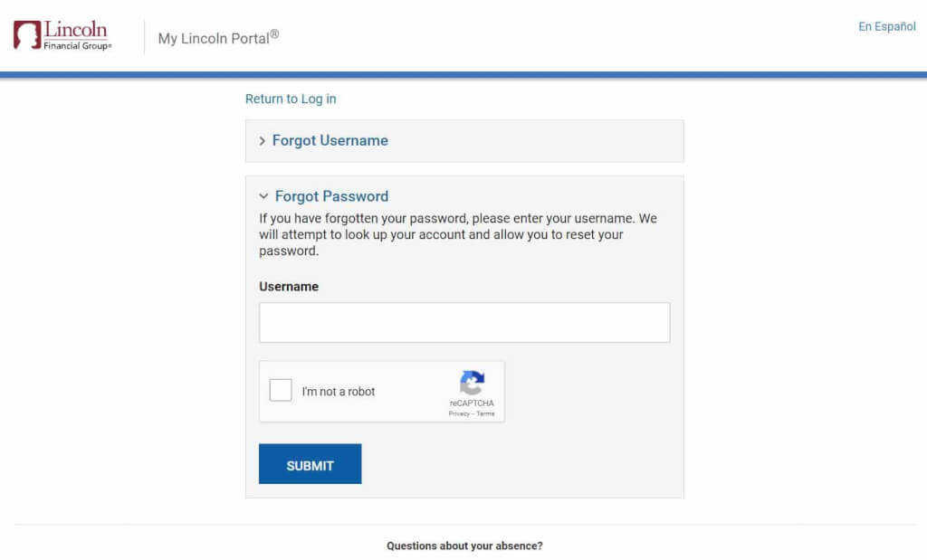Follow the Return to Log in link

(x=291, y=99)
